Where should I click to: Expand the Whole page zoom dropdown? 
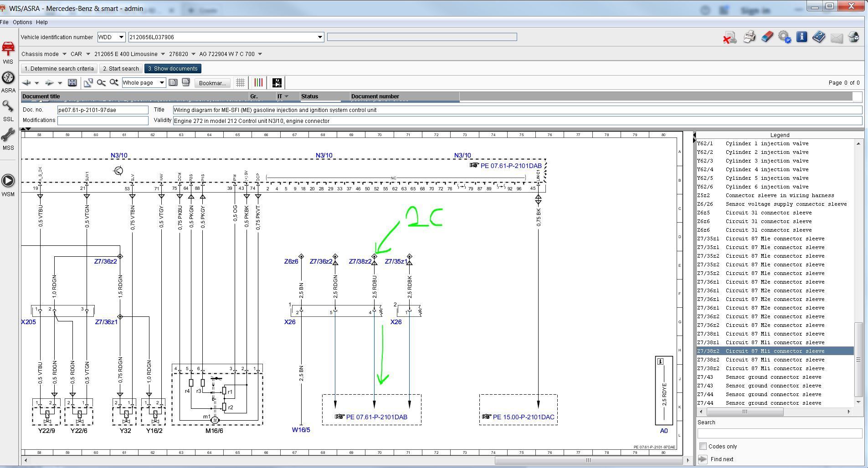coord(161,82)
